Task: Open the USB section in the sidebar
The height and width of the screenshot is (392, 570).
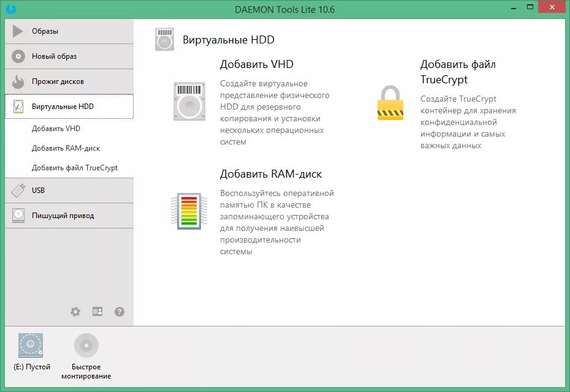Action: (x=69, y=190)
